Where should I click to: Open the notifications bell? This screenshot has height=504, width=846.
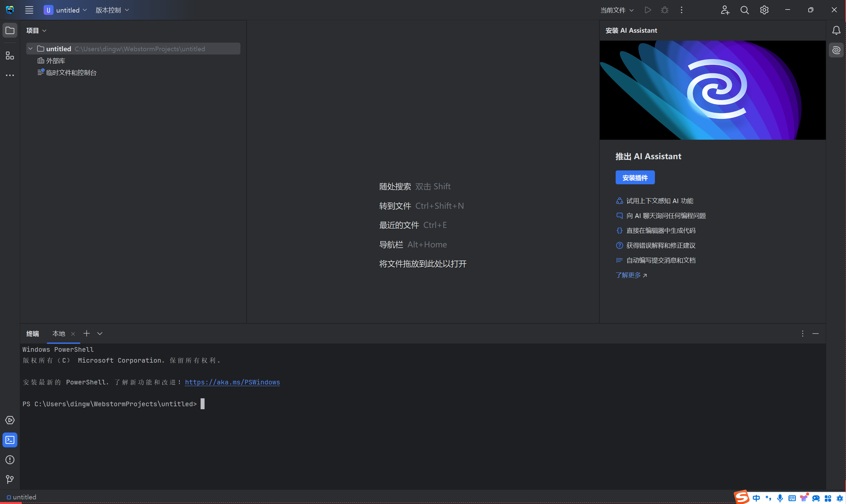coord(836,31)
